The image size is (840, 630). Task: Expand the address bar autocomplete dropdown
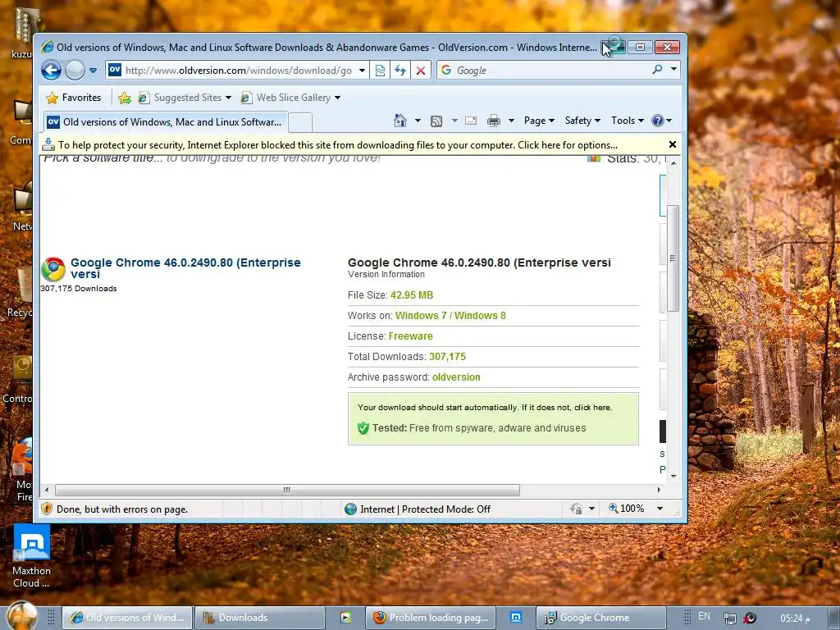point(362,71)
